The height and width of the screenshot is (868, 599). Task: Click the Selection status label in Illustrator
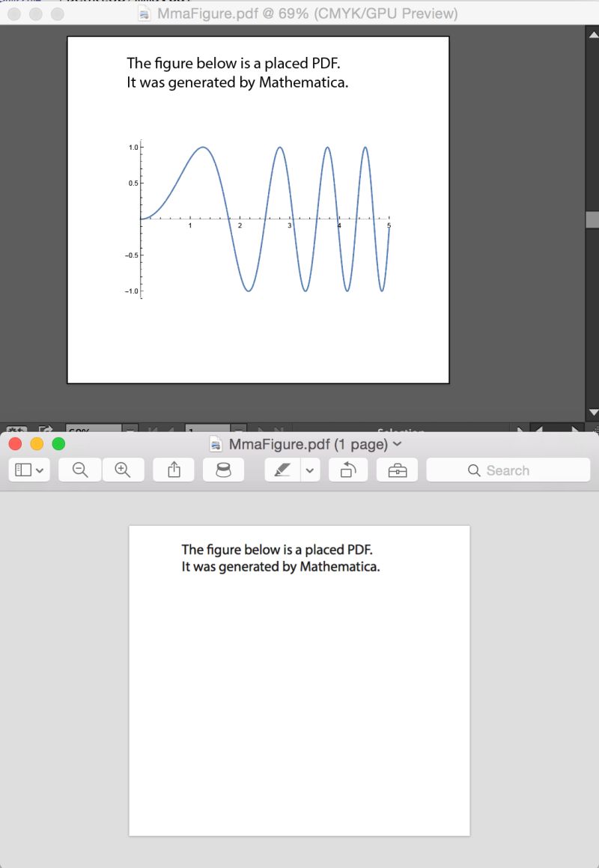(x=402, y=432)
